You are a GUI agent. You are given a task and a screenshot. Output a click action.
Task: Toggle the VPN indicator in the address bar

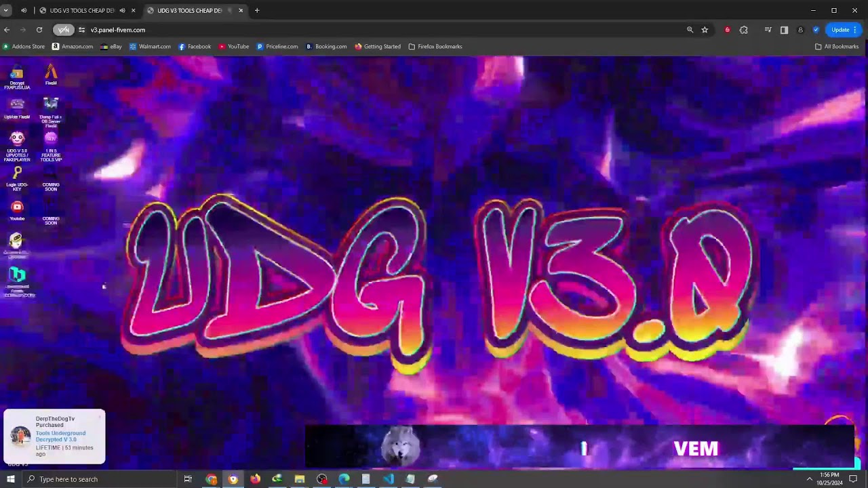pos(63,30)
